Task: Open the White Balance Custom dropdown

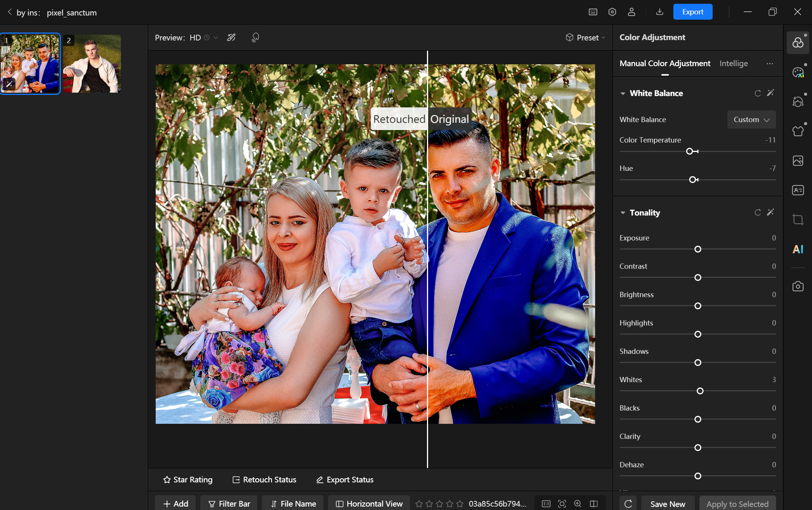Action: [751, 119]
